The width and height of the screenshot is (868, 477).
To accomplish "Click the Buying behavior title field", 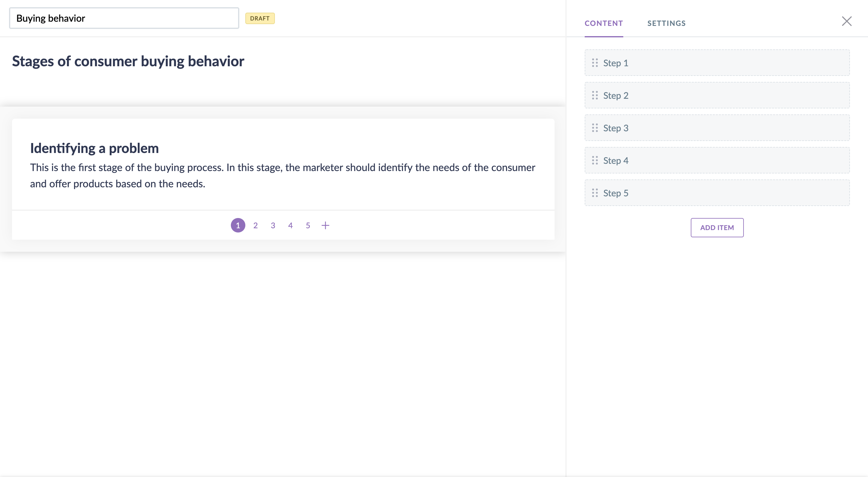I will (124, 18).
